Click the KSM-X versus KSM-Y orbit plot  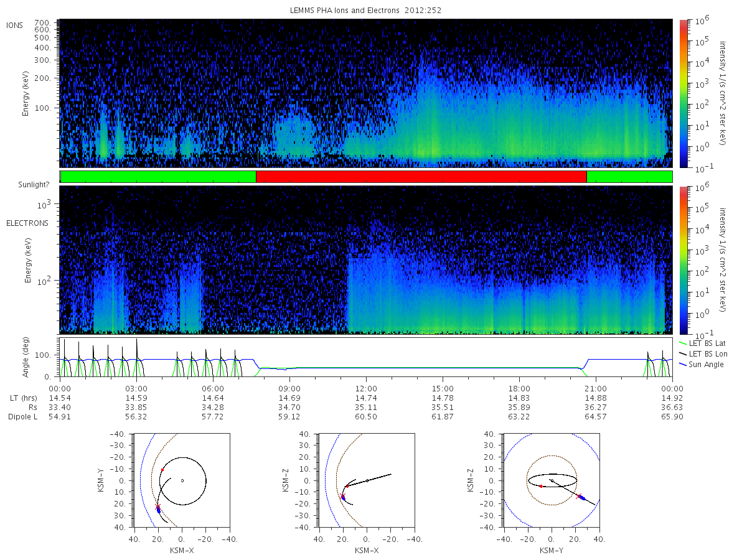[181, 480]
